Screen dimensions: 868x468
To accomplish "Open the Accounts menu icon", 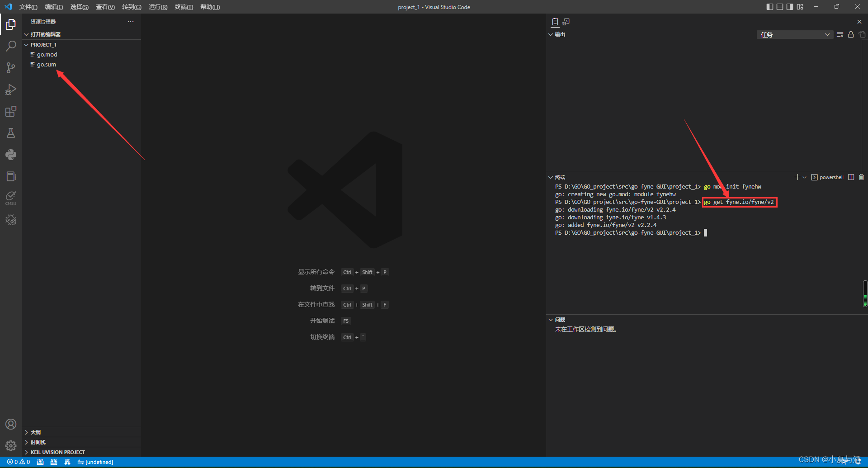I will point(11,424).
